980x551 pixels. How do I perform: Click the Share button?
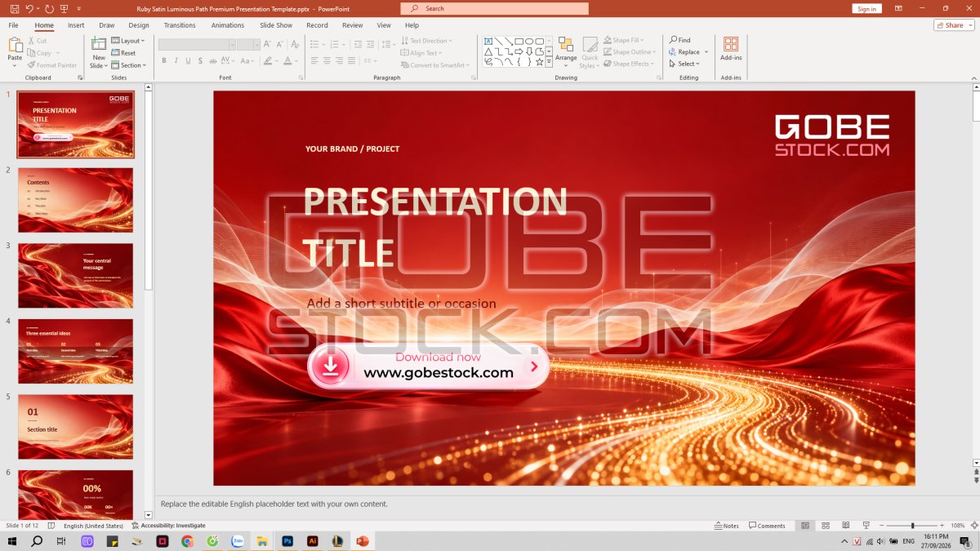954,25
